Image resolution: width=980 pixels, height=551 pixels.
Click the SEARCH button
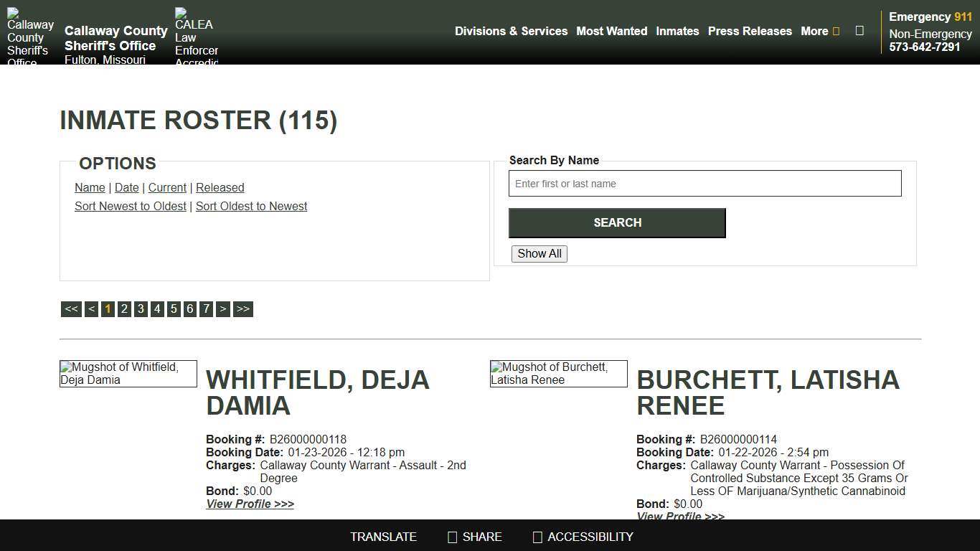click(616, 222)
